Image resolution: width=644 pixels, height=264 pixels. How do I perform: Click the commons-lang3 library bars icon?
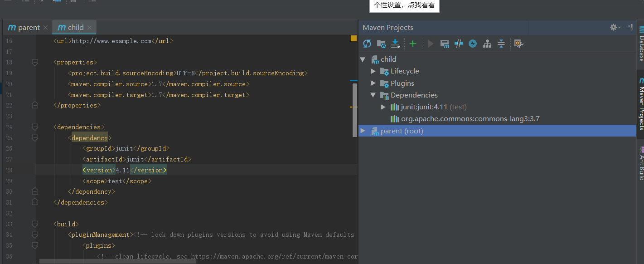tap(395, 119)
